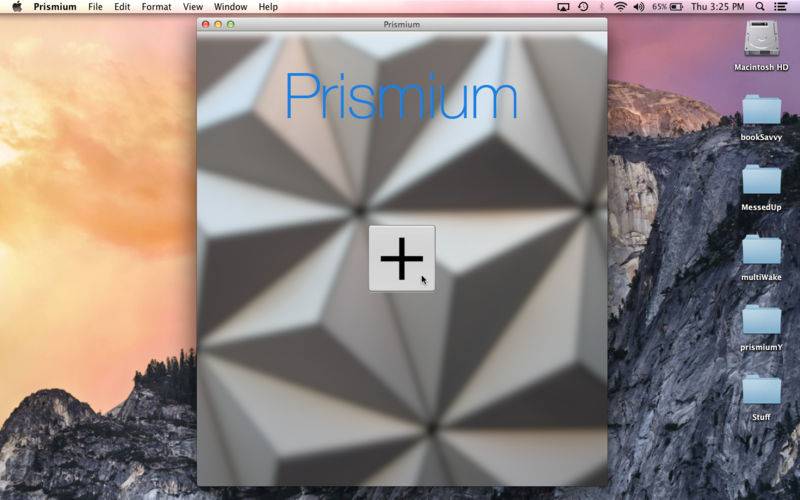Open the Wi-Fi status menu
Viewport: 800px width, 500px height.
tap(620, 7)
